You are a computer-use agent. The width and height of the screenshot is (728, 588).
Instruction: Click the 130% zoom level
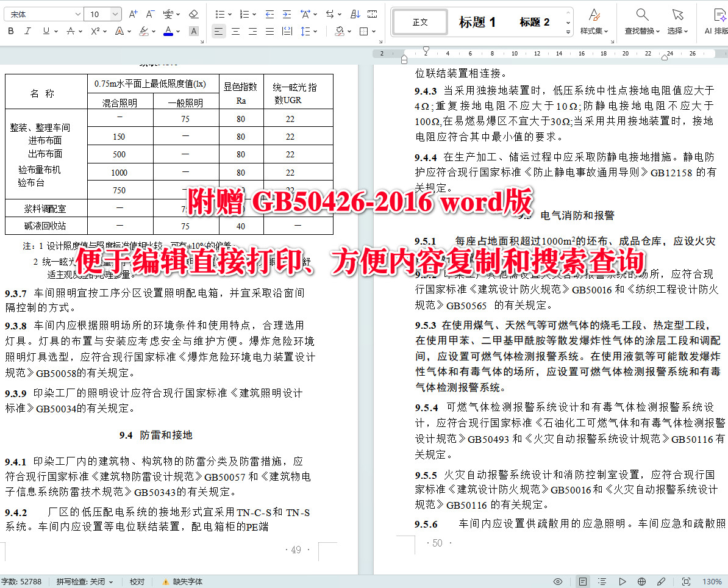tap(712, 581)
